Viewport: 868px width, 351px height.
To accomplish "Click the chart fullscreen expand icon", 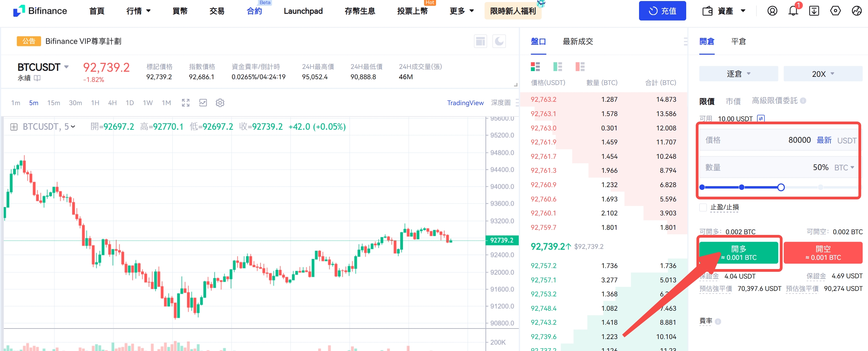I will click(x=186, y=103).
